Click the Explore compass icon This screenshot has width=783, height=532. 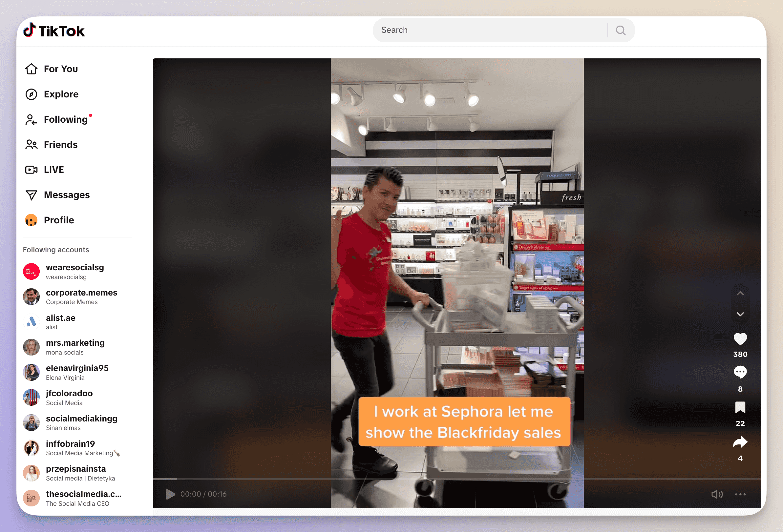pyautogui.click(x=31, y=94)
